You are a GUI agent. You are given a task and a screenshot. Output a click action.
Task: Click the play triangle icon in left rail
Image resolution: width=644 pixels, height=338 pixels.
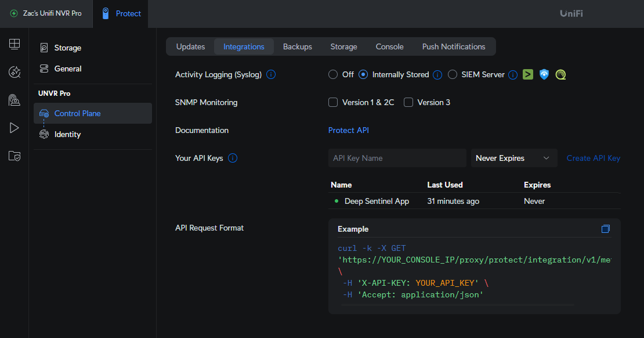(x=15, y=128)
